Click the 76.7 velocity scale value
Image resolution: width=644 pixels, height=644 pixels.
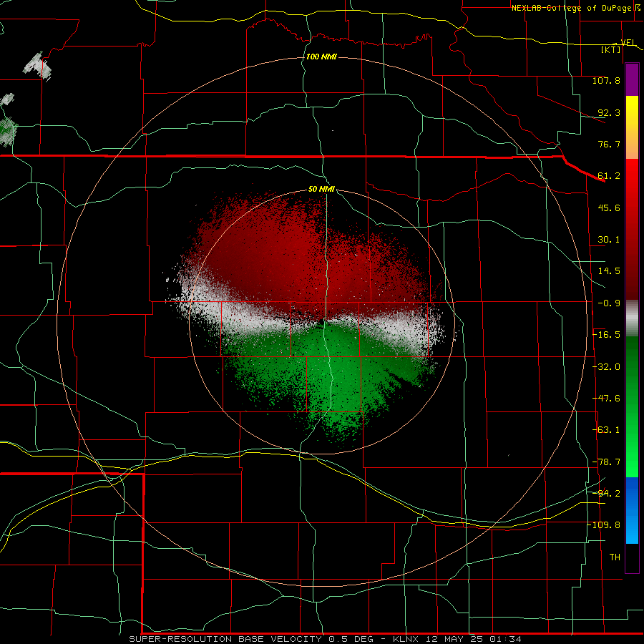pos(609,144)
